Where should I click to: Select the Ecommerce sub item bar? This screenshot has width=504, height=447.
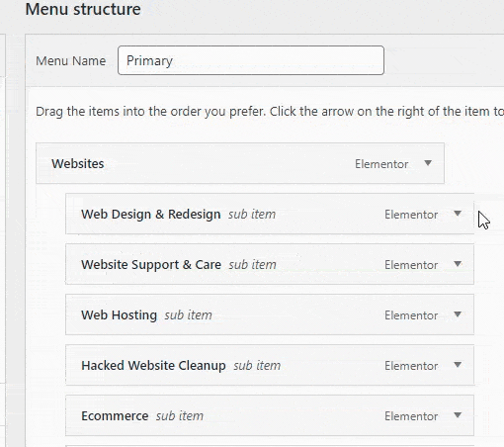[270, 415]
